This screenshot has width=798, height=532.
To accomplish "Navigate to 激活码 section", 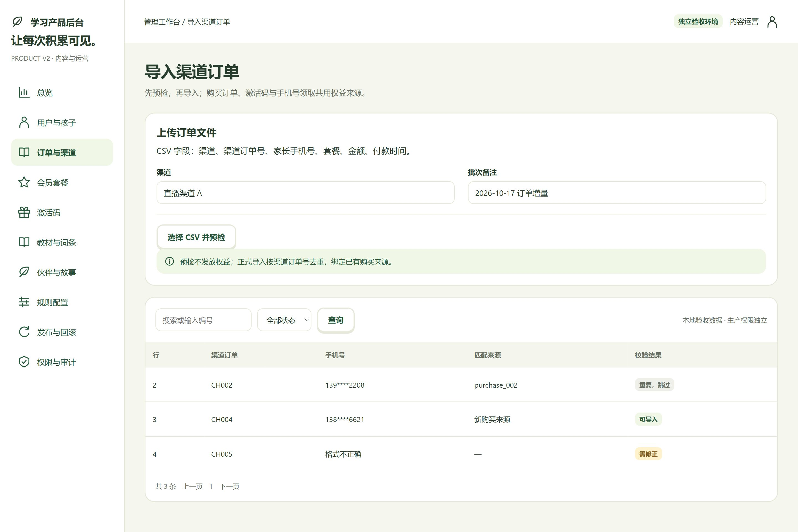I will [x=62, y=213].
